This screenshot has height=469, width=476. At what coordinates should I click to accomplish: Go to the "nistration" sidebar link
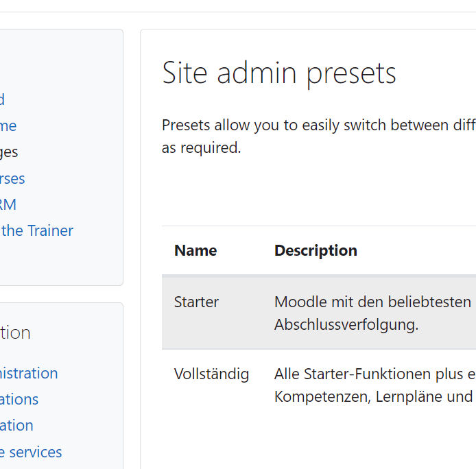[x=29, y=374]
